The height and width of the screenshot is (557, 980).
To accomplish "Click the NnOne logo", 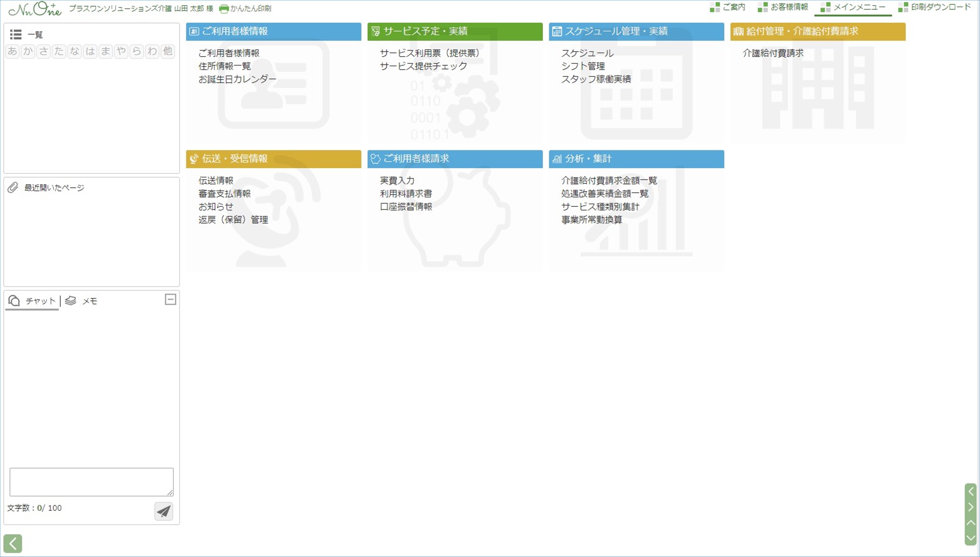I will point(34,9).
